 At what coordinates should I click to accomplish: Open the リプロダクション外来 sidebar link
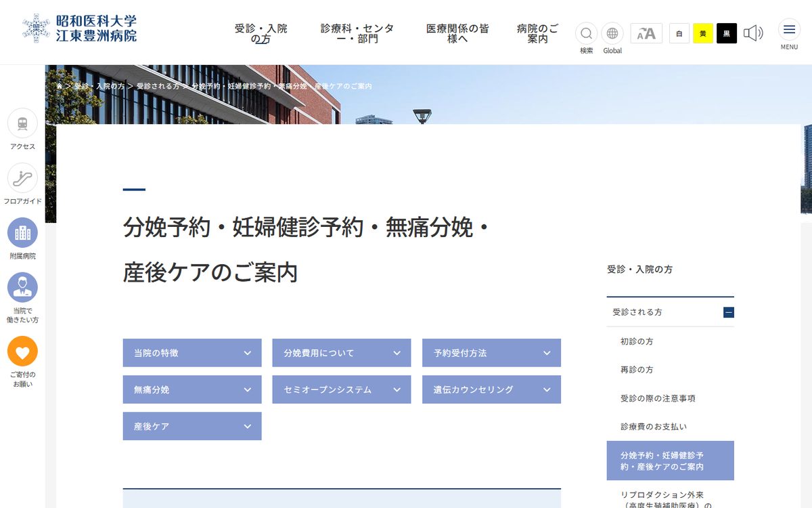click(667, 500)
